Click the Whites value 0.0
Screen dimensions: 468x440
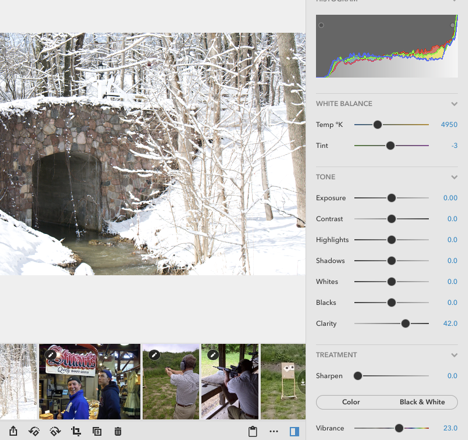pos(452,282)
